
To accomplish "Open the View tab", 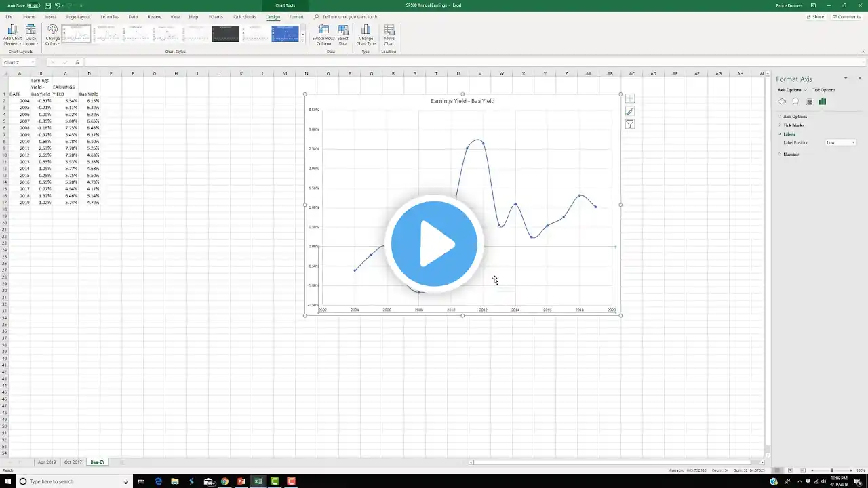I will 176,16.
